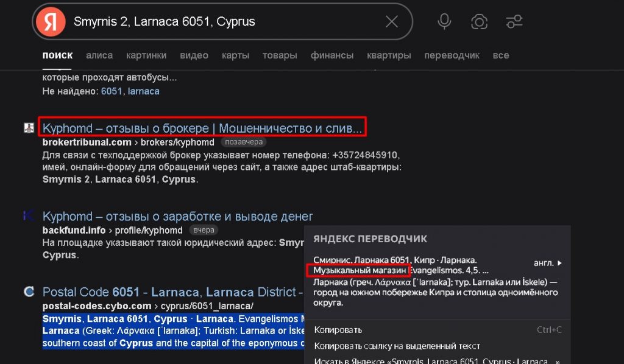Click inside the search input field
Viewport: 624px width, 364px height.
[183, 21]
